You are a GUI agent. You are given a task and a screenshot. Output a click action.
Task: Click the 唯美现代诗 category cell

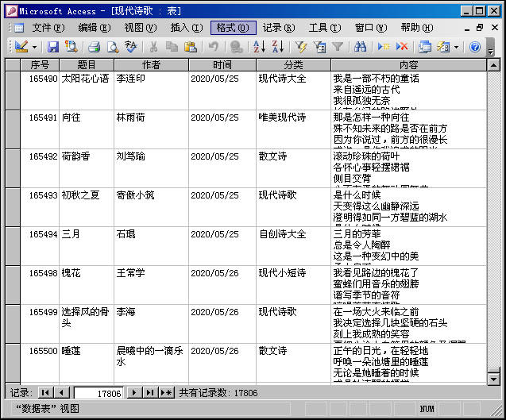[x=293, y=129]
